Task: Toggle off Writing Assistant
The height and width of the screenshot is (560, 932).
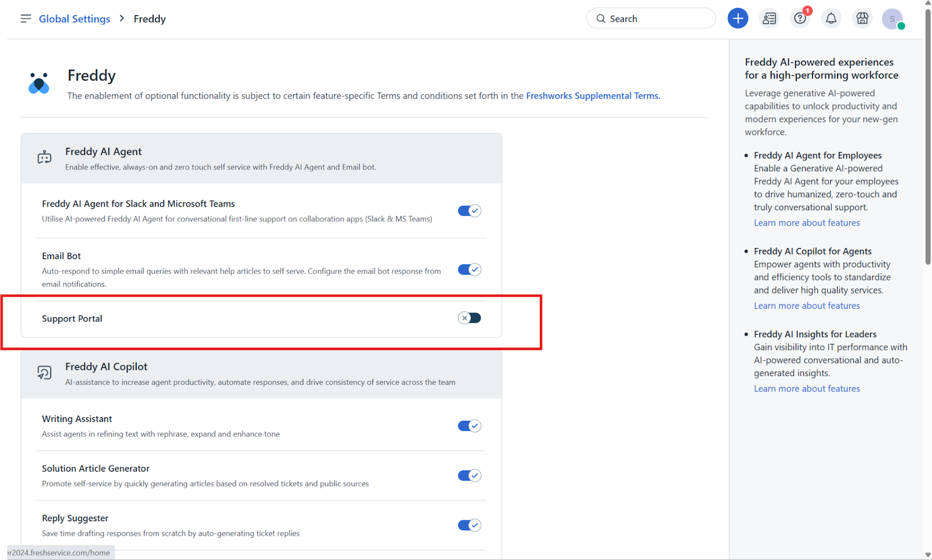Action: [x=469, y=426]
